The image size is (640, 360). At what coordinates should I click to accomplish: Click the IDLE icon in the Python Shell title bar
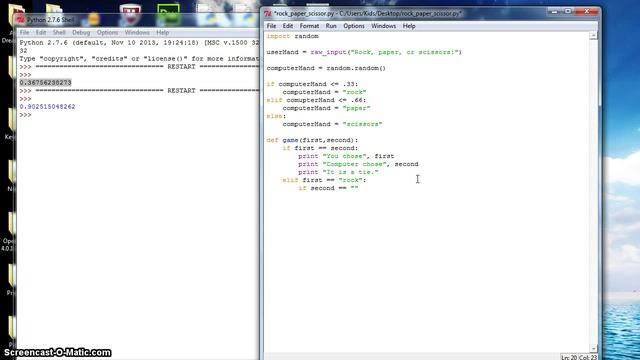(x=21, y=20)
